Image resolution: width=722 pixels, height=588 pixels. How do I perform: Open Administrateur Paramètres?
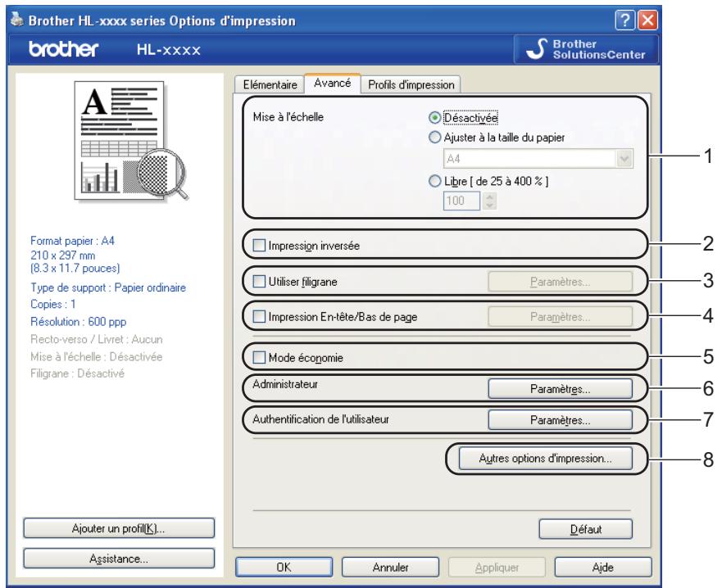pyautogui.click(x=560, y=389)
